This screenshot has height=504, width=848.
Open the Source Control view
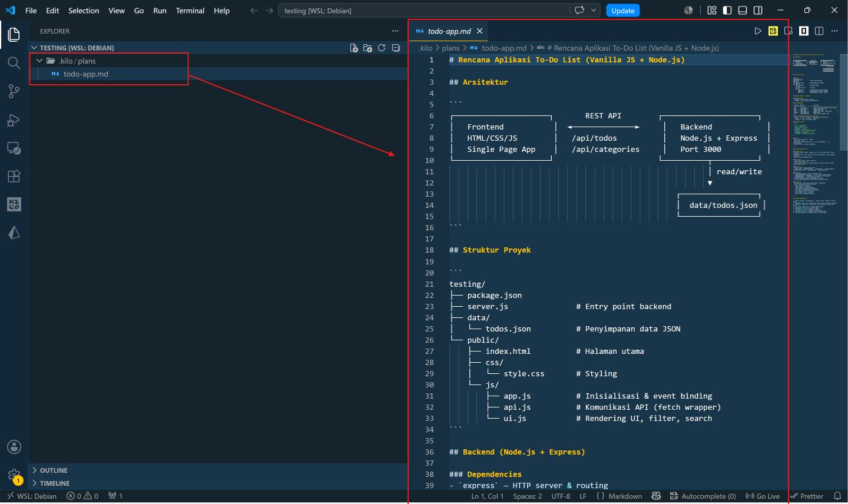tap(14, 91)
